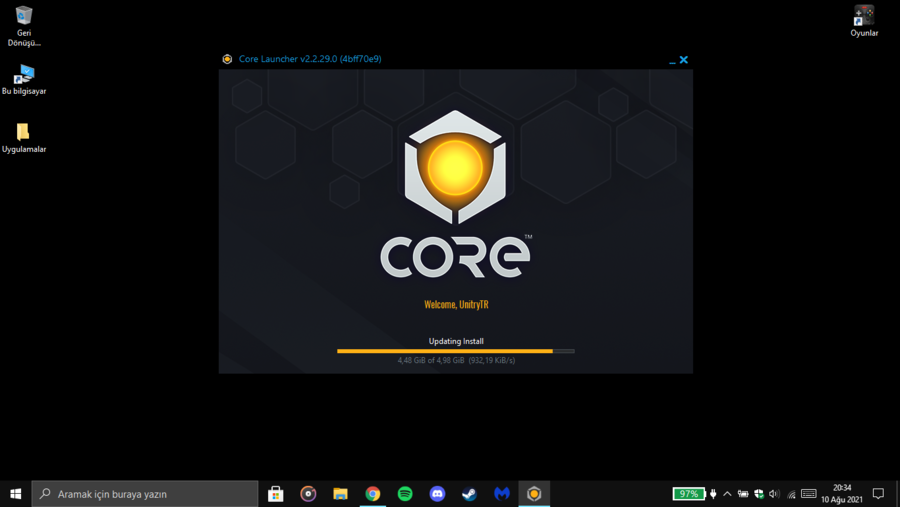Open the touch keyboard tray icon

coord(809,494)
